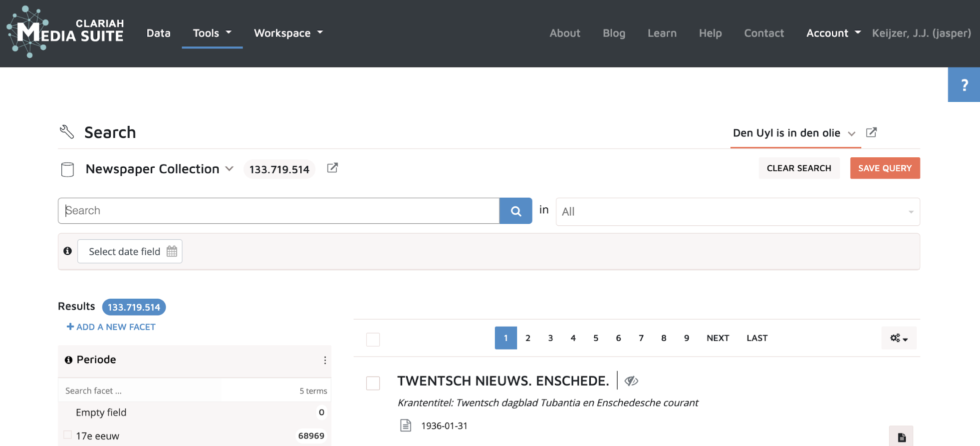Click Add a New Facet link
Image resolution: width=980 pixels, height=446 pixels.
[x=111, y=327]
